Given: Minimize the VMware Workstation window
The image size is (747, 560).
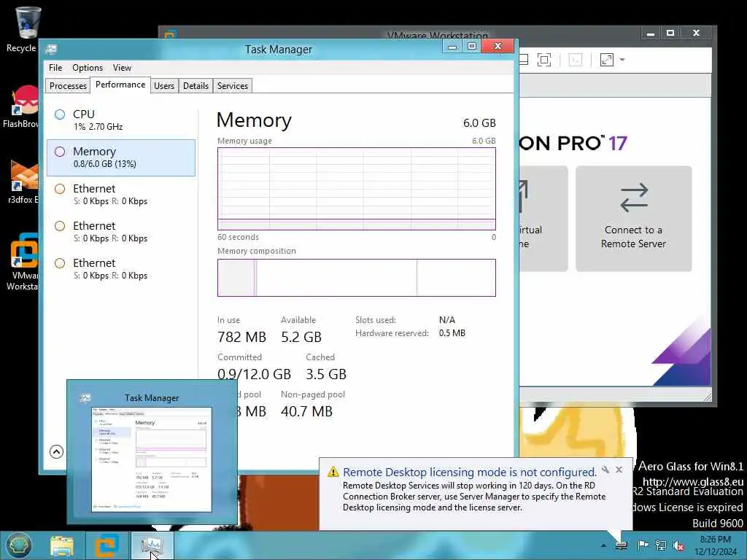Looking at the screenshot, I should pyautogui.click(x=650, y=34).
